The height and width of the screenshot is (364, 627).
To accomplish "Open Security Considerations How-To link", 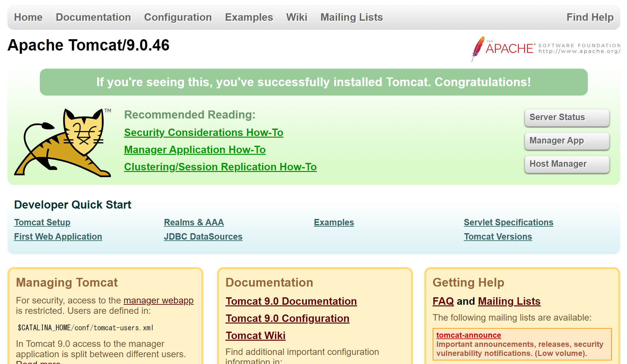I will click(203, 132).
